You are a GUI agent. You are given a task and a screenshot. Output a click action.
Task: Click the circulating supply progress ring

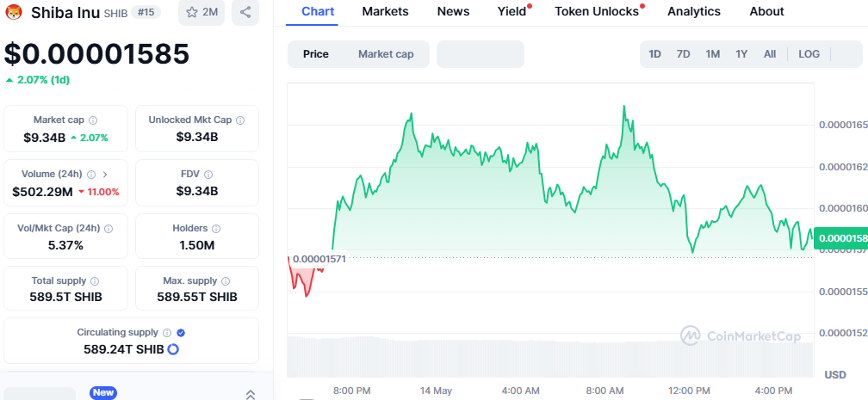click(173, 349)
